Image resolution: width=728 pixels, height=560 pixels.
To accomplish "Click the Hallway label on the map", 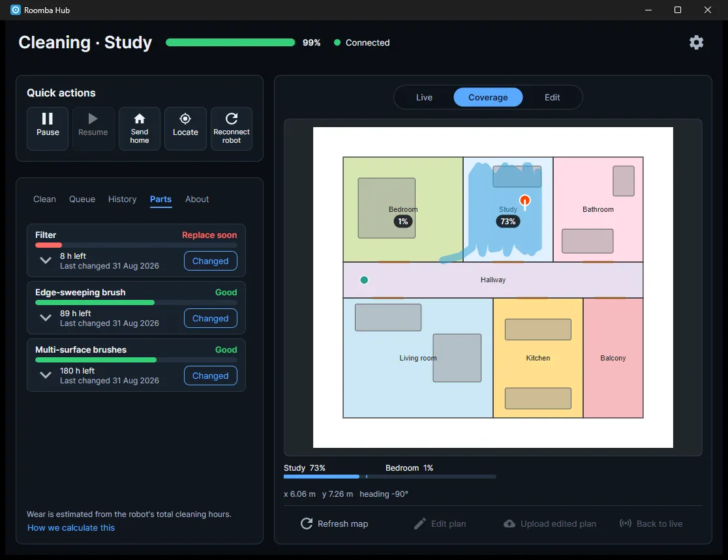I will [x=493, y=280].
